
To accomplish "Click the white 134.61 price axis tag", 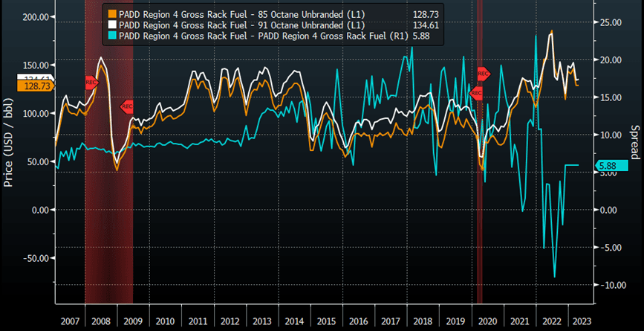I will tap(35, 78).
